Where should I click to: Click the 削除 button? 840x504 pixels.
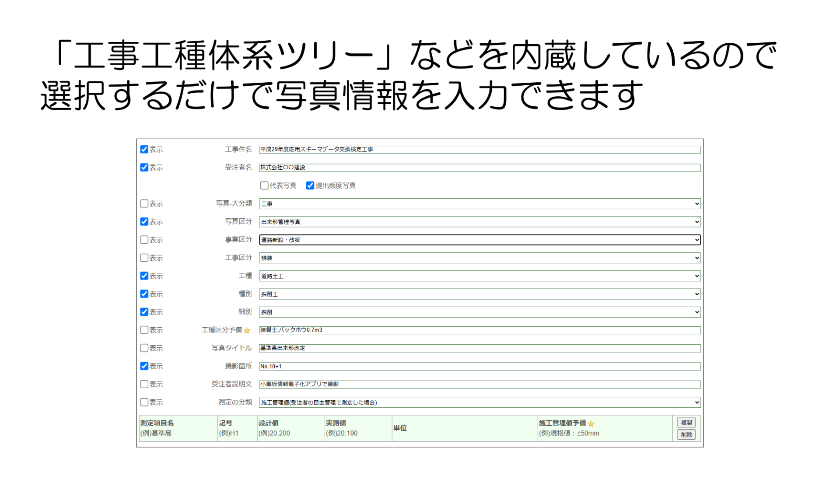tap(686, 434)
